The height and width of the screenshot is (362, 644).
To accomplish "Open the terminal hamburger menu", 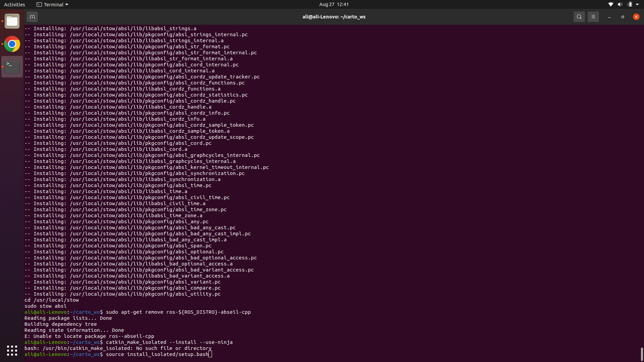I will (x=593, y=17).
